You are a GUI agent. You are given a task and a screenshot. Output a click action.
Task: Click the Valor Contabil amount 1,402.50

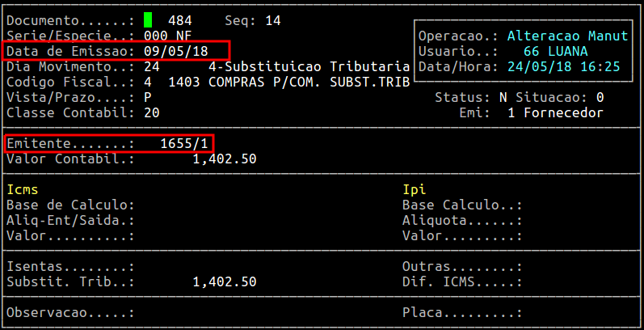[x=225, y=159]
